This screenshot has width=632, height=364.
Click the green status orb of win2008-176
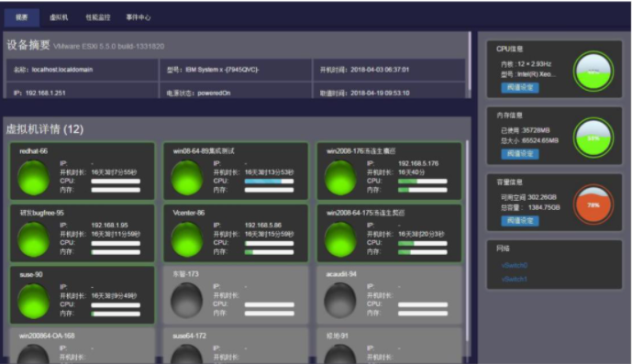point(340,177)
